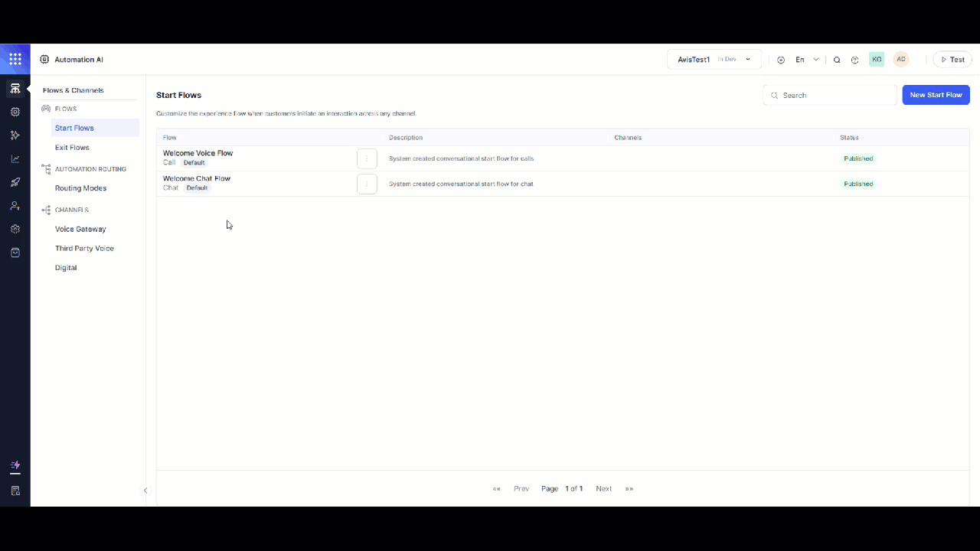980x551 pixels.
Task: Open the user management icon in sidebar
Action: pyautogui.click(x=15, y=206)
